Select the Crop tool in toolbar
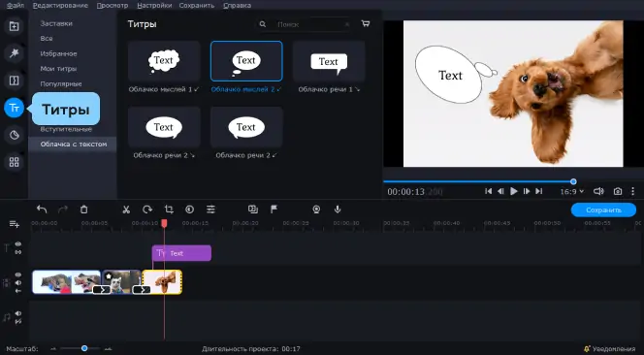 coord(169,210)
